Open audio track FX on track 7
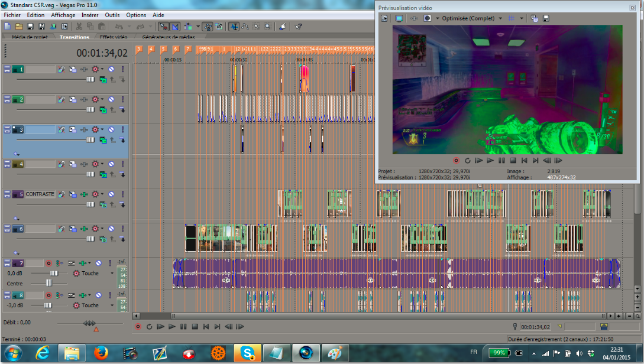The width and height of the screenshot is (644, 364). click(x=84, y=262)
